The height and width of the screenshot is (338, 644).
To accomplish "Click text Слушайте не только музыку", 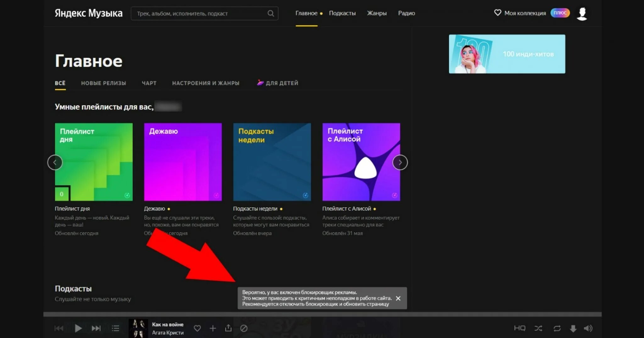I will coord(93,299).
